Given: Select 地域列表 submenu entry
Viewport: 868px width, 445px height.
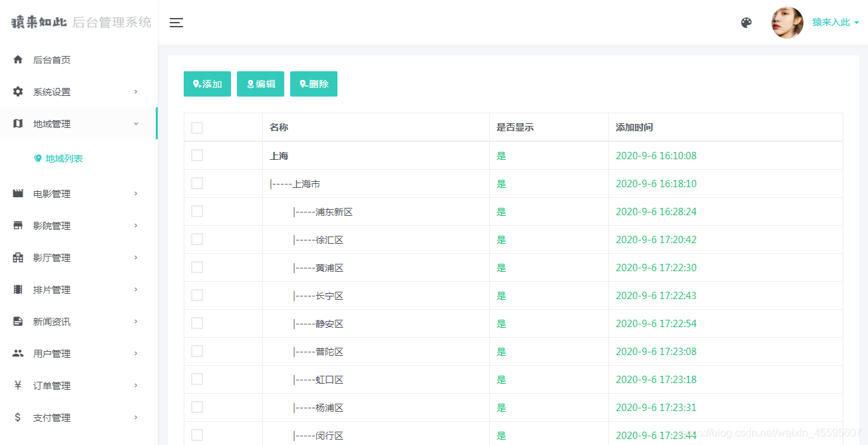Looking at the screenshot, I should pyautogui.click(x=64, y=159).
